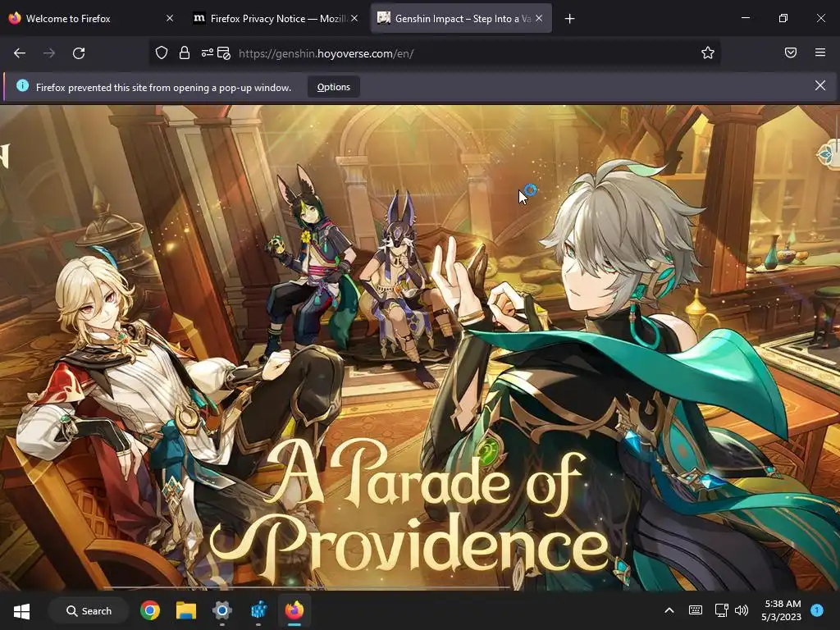Open the blue cubes app on taskbar
This screenshot has width=840, height=630.
coord(258,610)
